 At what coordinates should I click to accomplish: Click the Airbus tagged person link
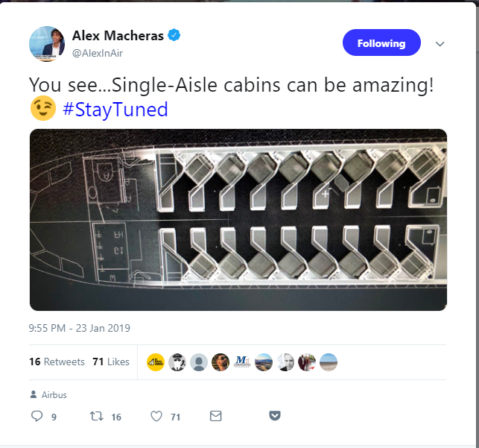point(54,395)
